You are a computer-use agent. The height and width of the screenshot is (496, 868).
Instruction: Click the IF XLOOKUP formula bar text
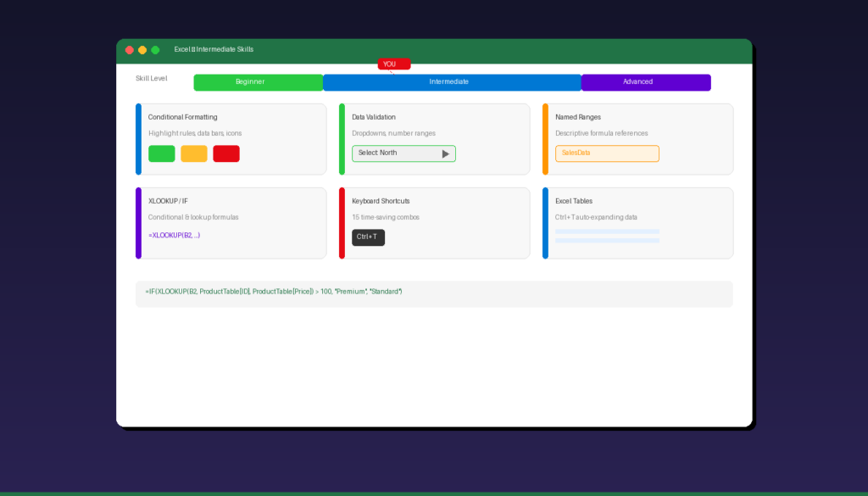[x=273, y=292]
